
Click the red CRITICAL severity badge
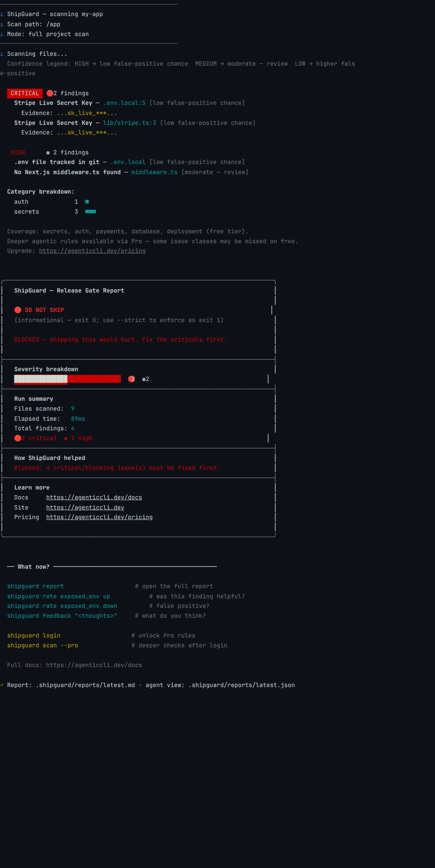pyautogui.click(x=25, y=93)
